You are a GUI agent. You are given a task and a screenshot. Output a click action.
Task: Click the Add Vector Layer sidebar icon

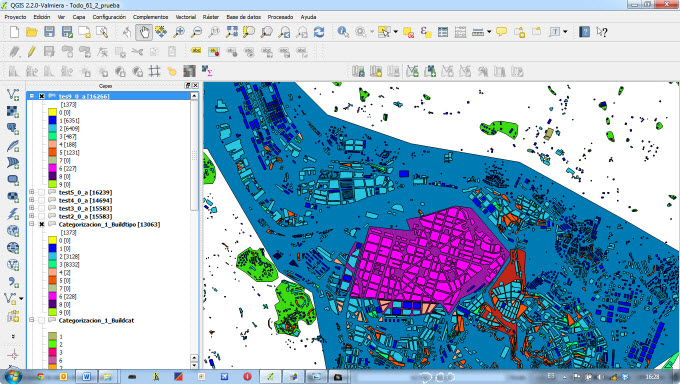(x=13, y=94)
